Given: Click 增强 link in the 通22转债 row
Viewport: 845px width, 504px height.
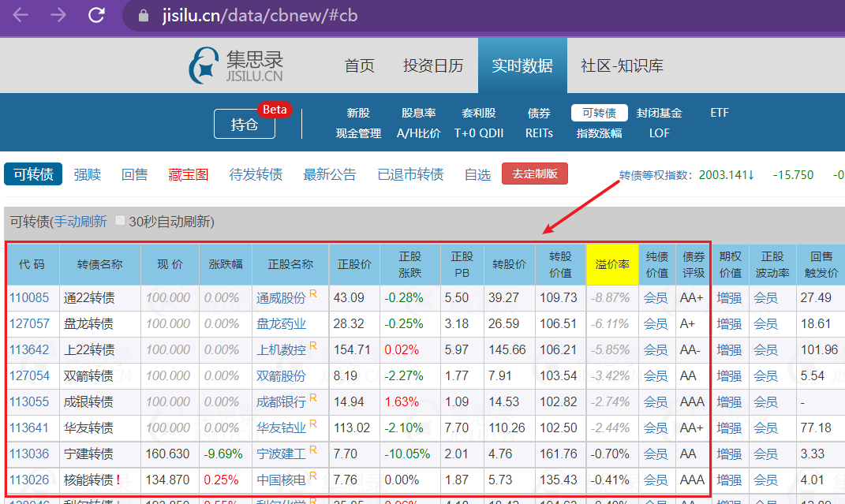Looking at the screenshot, I should pos(729,298).
